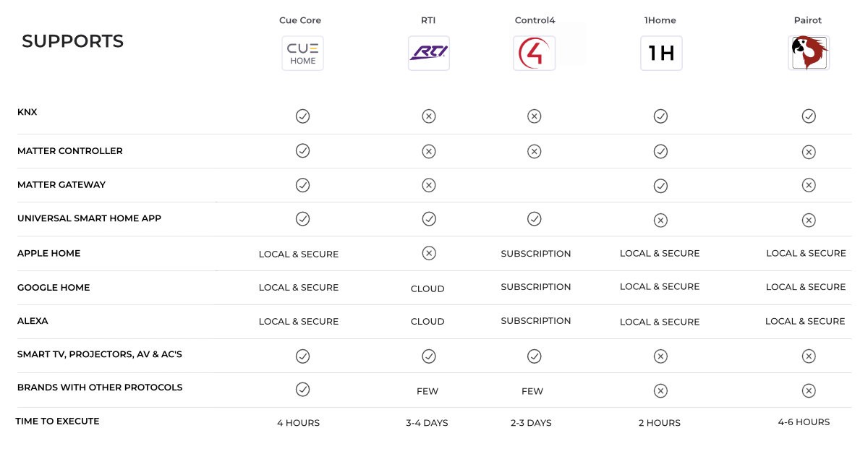Click SUBSCRIPTION text in Alexa row
Image resolution: width=868 pixels, height=449 pixels.
[x=536, y=320]
